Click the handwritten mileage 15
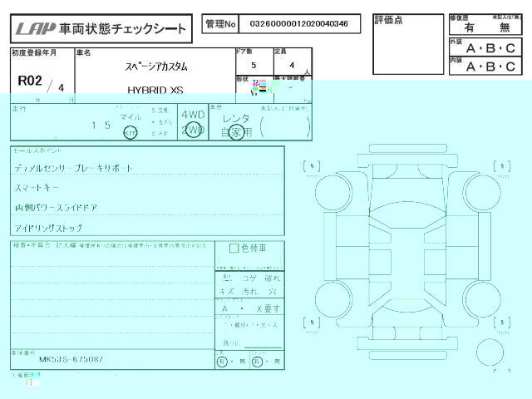 [101, 126]
